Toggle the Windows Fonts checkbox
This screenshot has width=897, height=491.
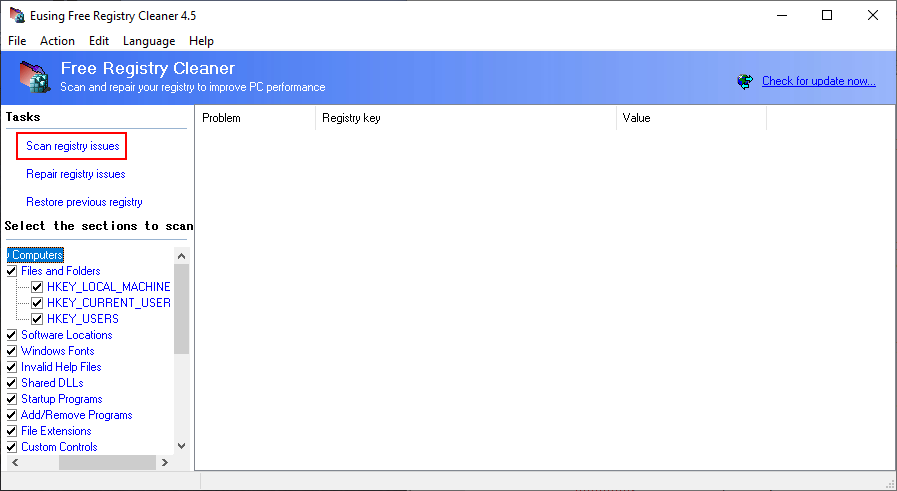click(x=12, y=351)
